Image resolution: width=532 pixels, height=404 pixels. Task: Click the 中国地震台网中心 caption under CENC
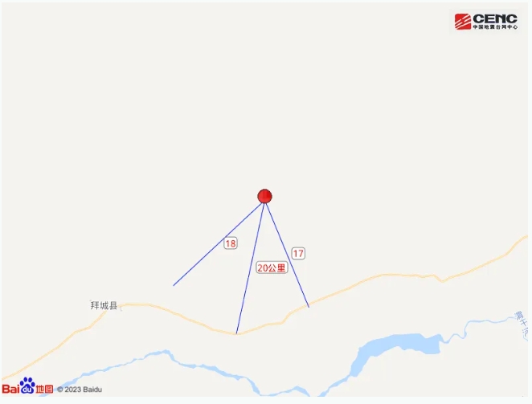pyautogui.click(x=495, y=27)
